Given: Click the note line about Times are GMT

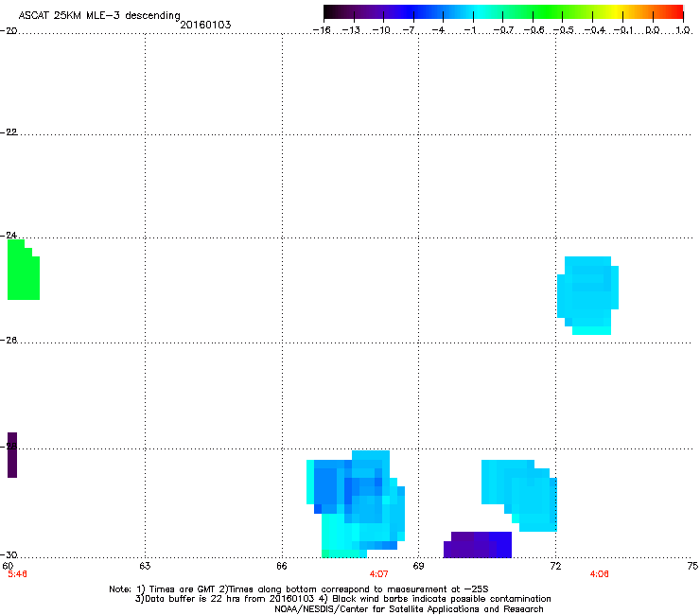Looking at the screenshot, I should point(299,589).
